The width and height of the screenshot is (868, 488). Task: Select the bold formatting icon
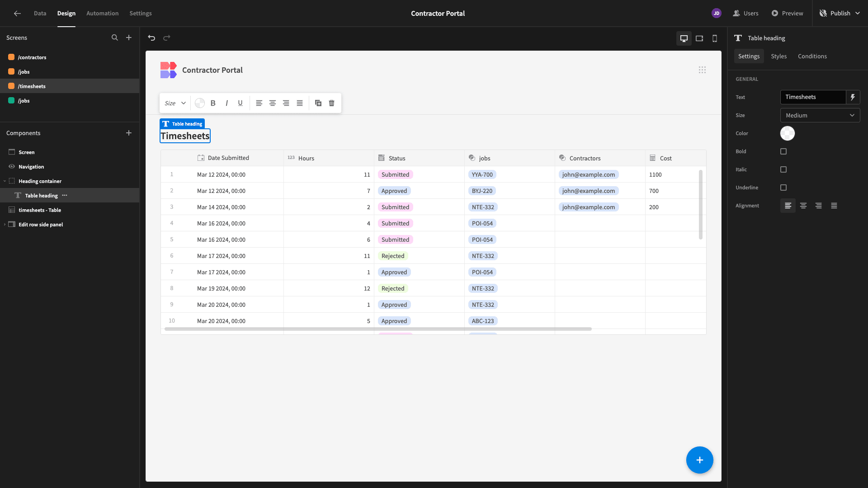[213, 103]
